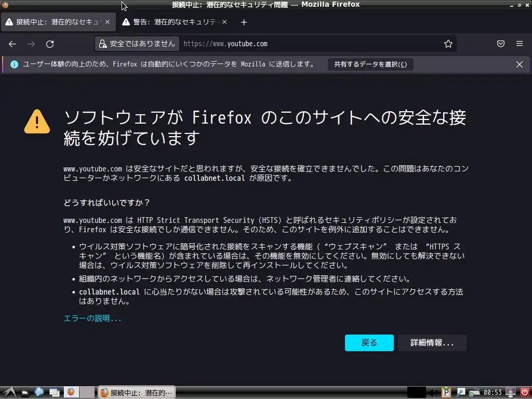Dismiss the data sharing notification bar

point(520,64)
